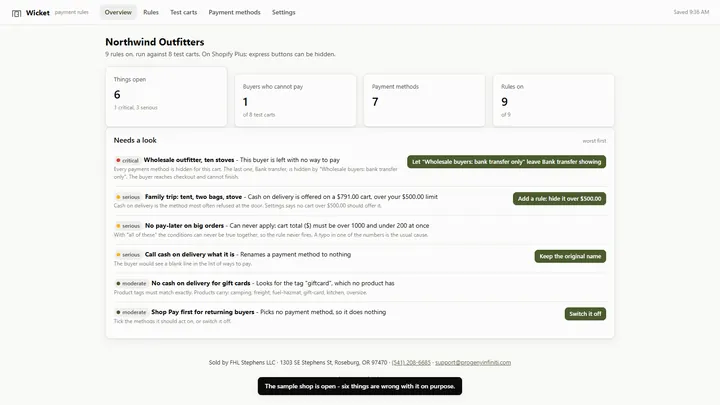Go to Payment methods tab
Image resolution: width=720 pixels, height=405 pixels.
click(234, 12)
